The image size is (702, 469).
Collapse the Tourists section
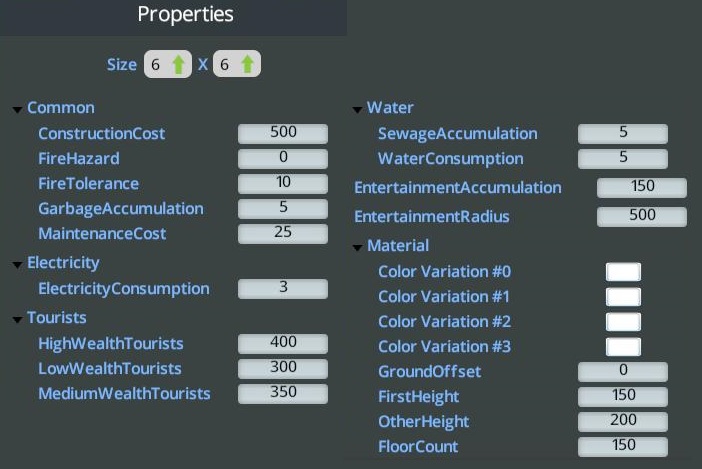click(x=17, y=319)
